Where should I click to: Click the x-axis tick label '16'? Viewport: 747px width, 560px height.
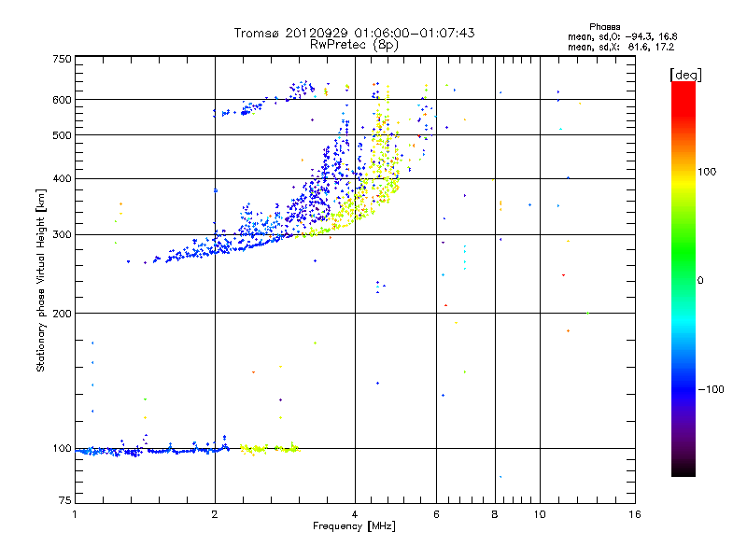point(635,514)
